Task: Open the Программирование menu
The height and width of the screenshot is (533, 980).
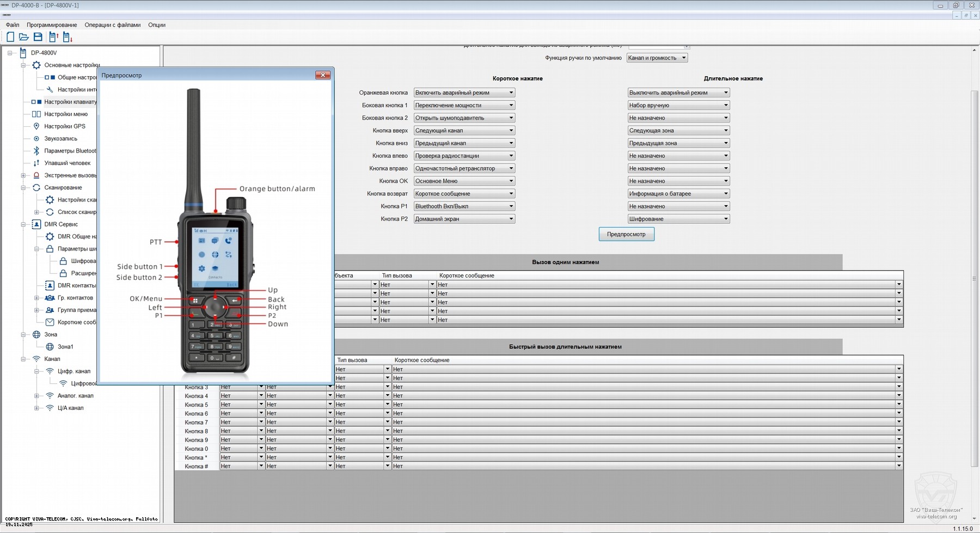Action: click(x=52, y=25)
